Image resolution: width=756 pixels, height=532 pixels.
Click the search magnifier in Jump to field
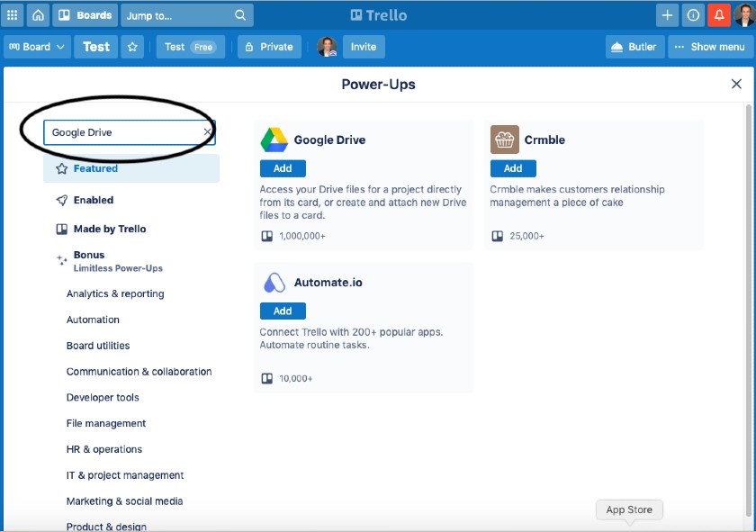click(238, 14)
